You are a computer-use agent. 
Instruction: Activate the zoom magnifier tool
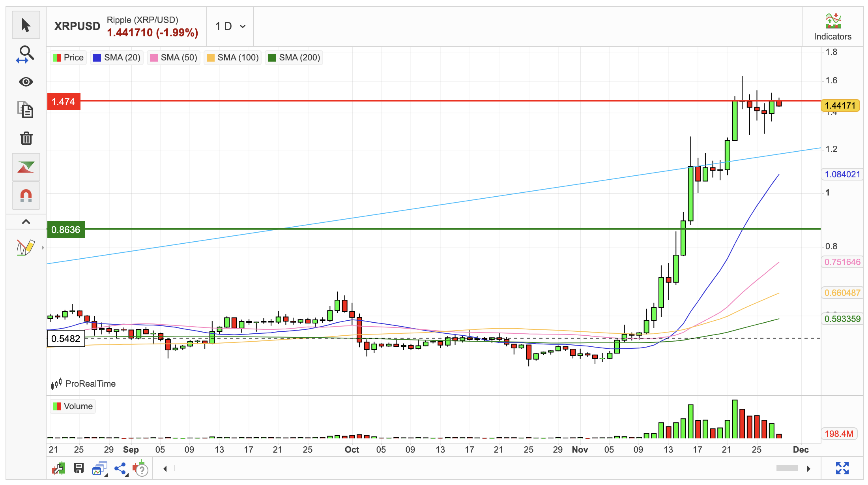(x=26, y=54)
